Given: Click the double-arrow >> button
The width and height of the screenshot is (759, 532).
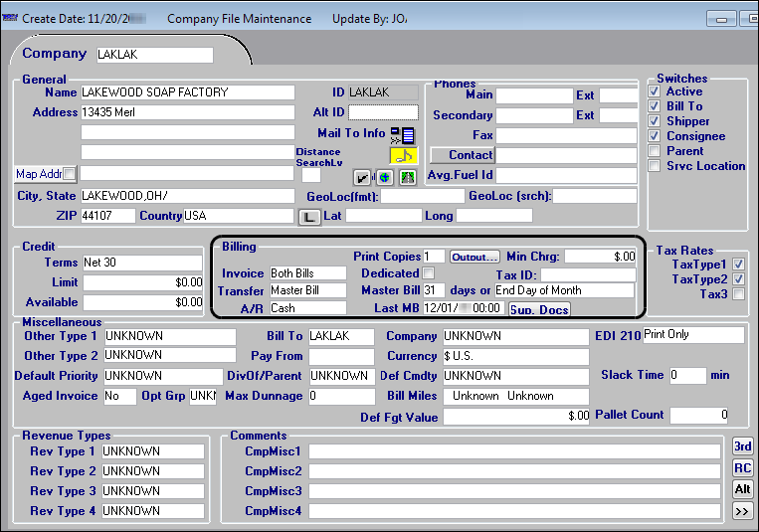Looking at the screenshot, I should pyautogui.click(x=742, y=512).
